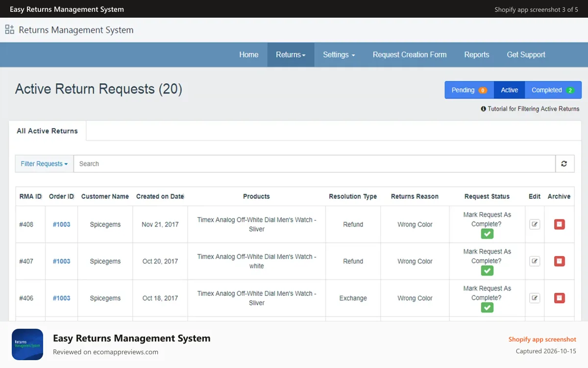Sort by RMA ID column header

point(30,196)
